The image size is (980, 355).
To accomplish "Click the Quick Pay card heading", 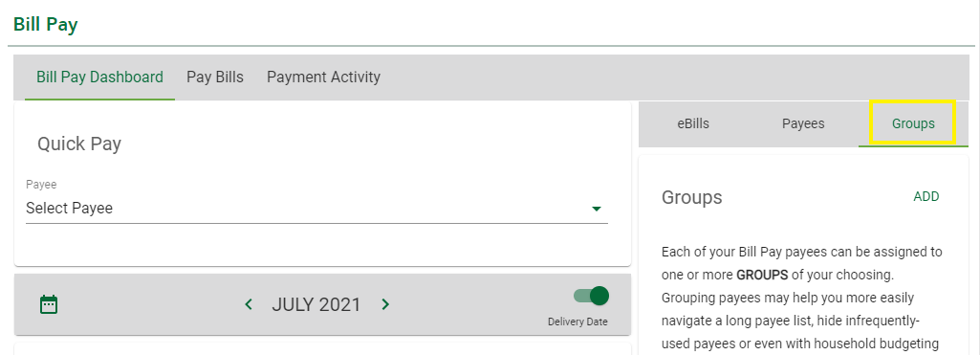I will pyautogui.click(x=79, y=144).
